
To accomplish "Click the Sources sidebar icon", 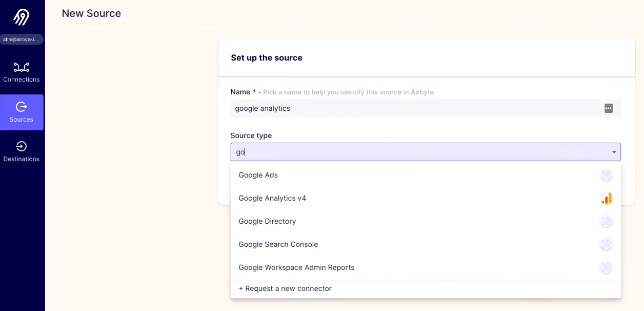I will pyautogui.click(x=22, y=107).
